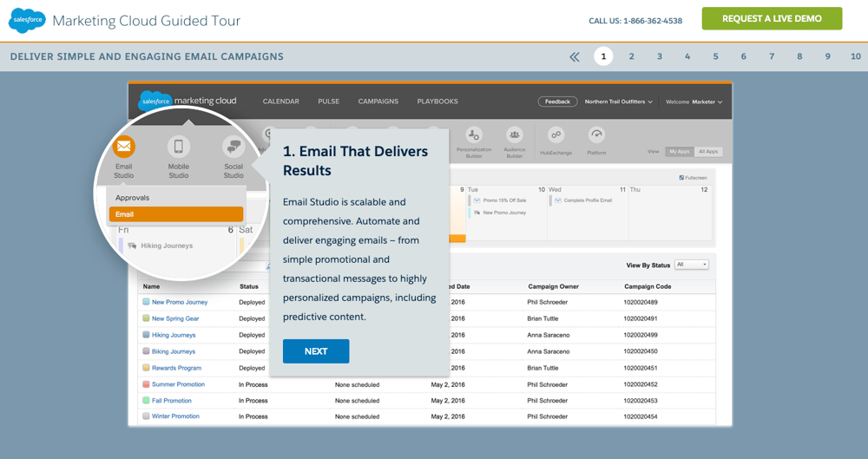Open the Summer Promotion campaign link
Viewport: 868px width, 459px height.
pyautogui.click(x=178, y=384)
